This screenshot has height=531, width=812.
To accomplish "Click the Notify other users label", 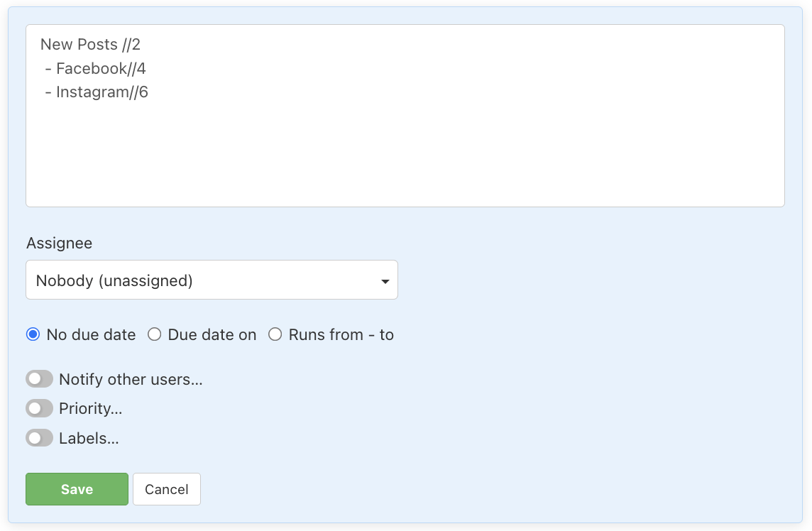I will click(131, 378).
